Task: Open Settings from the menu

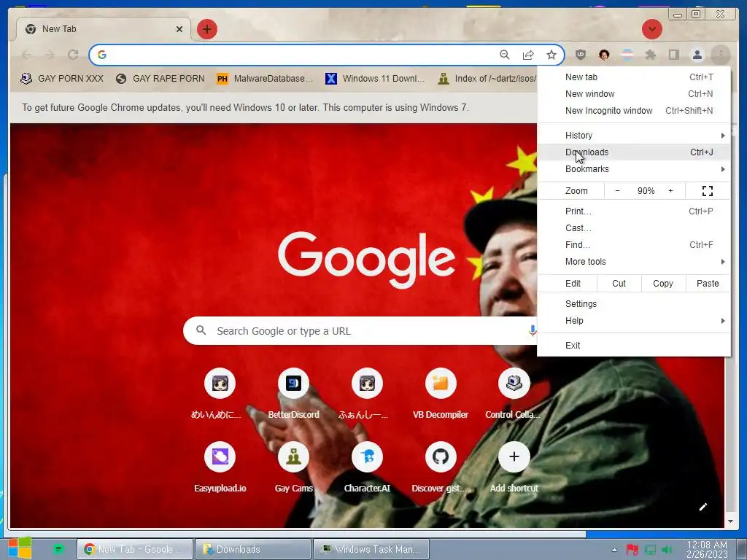Action: tap(634, 304)
